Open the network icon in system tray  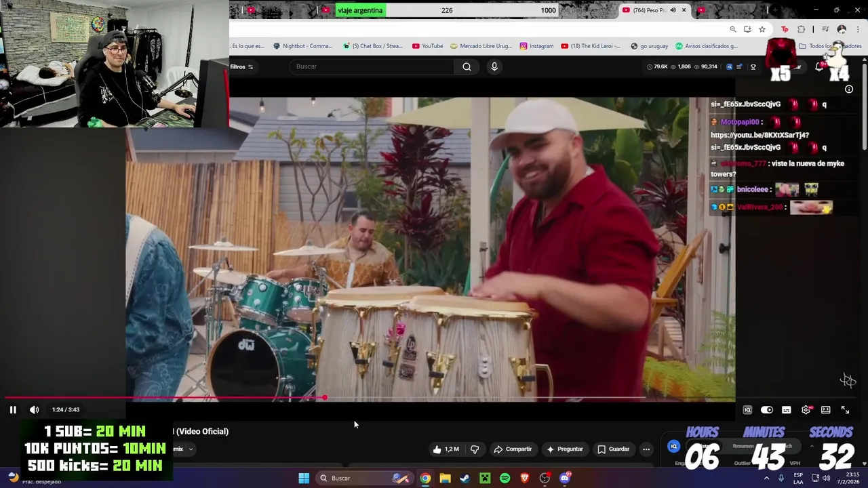pyautogui.click(x=815, y=478)
